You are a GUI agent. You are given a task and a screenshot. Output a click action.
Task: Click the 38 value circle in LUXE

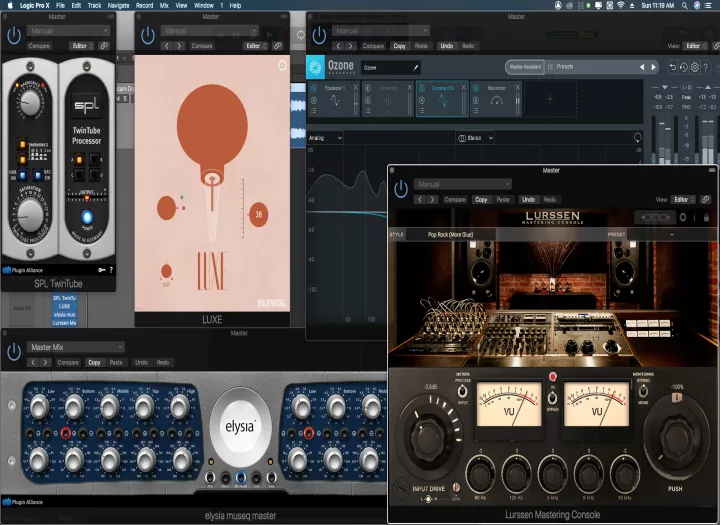[259, 214]
